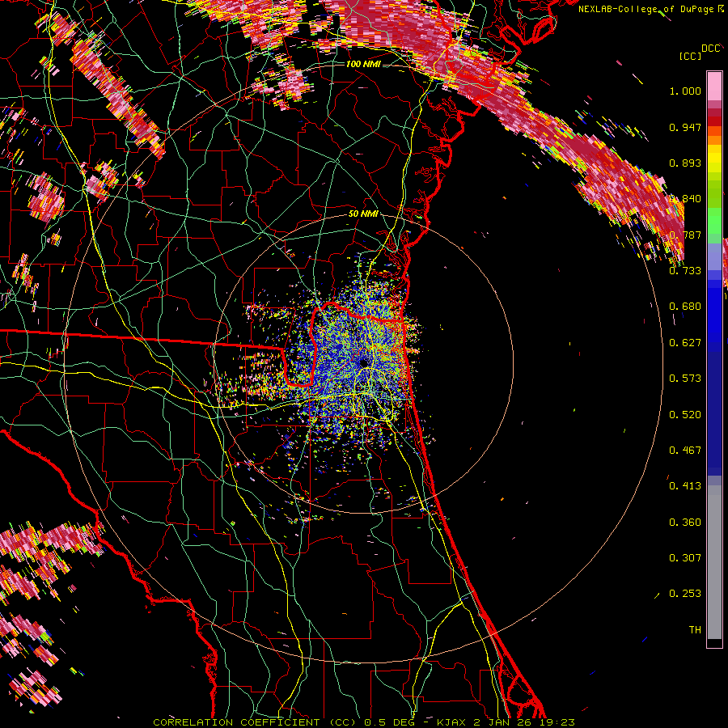
Task: Pick the bright green band in the color scale
Action: click(x=714, y=221)
